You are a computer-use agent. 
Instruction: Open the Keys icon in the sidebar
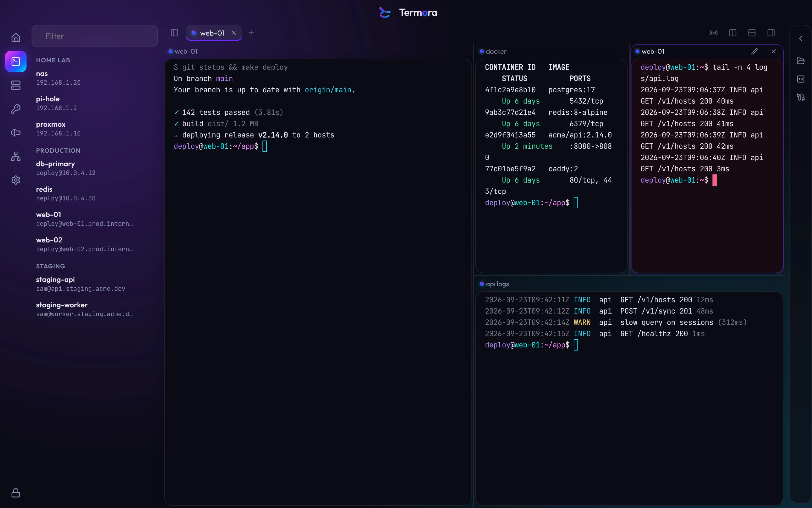coord(16,109)
